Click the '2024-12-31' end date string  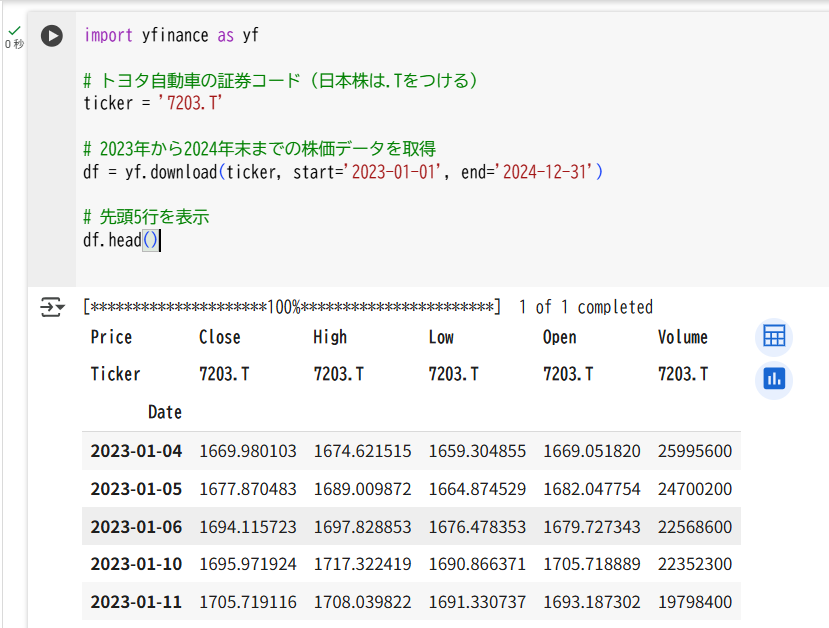(x=547, y=172)
